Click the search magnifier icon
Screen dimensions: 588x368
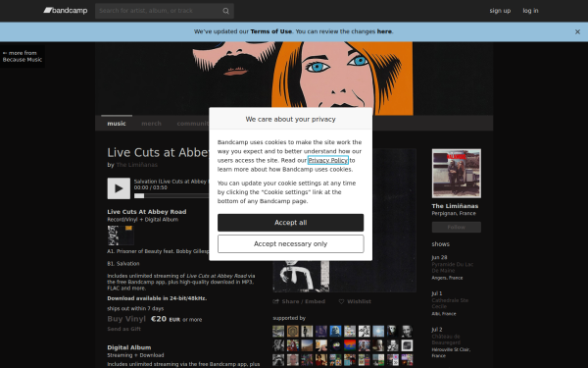point(225,11)
